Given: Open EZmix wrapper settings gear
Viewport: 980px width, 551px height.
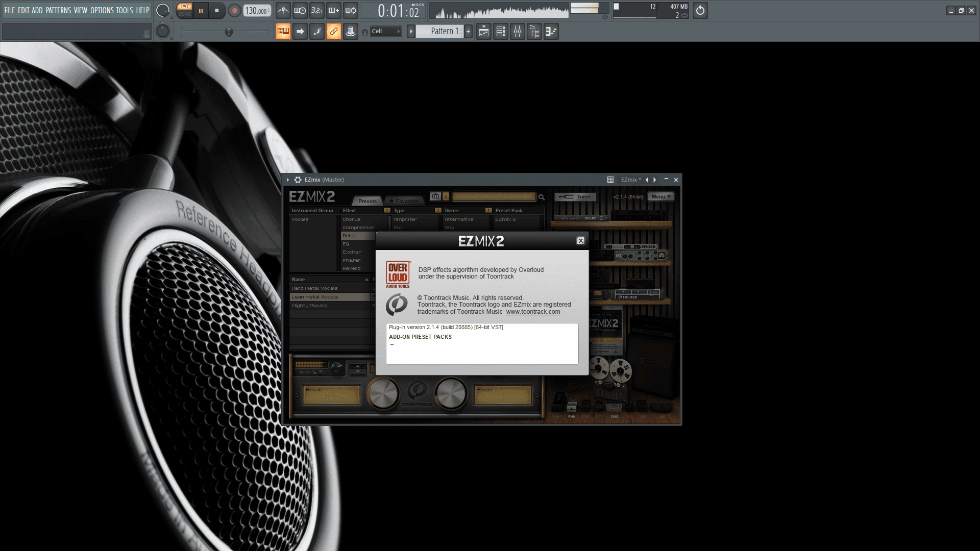Looking at the screenshot, I should pos(298,180).
